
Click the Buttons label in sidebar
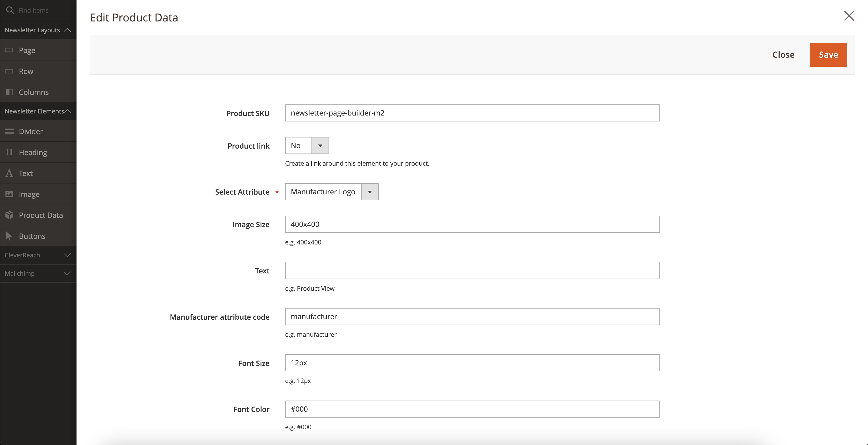coord(32,236)
